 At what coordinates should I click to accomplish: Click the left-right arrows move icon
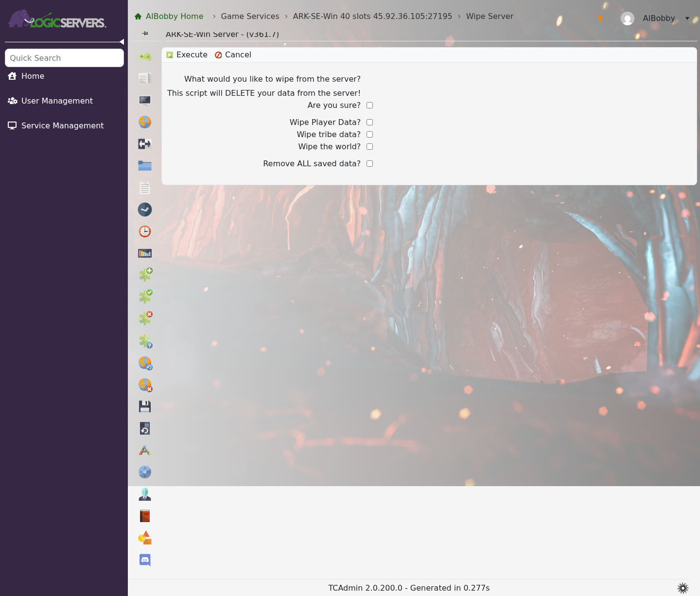point(145,144)
